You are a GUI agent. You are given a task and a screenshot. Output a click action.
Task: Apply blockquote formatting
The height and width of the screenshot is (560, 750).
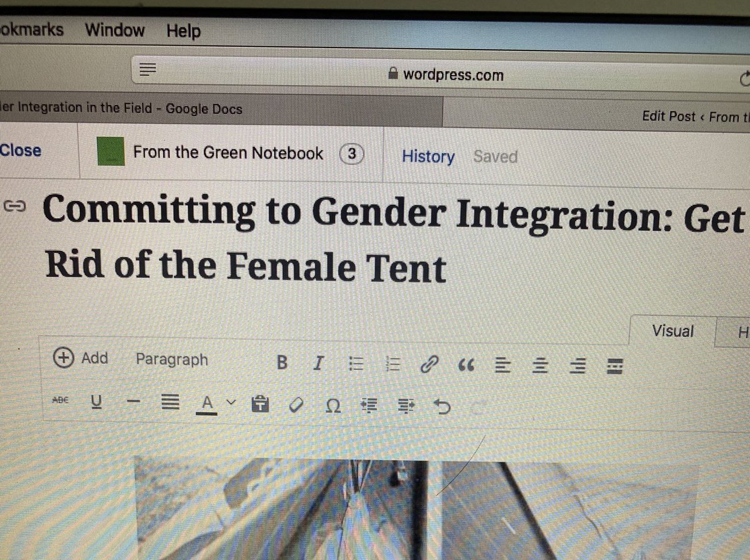(466, 365)
